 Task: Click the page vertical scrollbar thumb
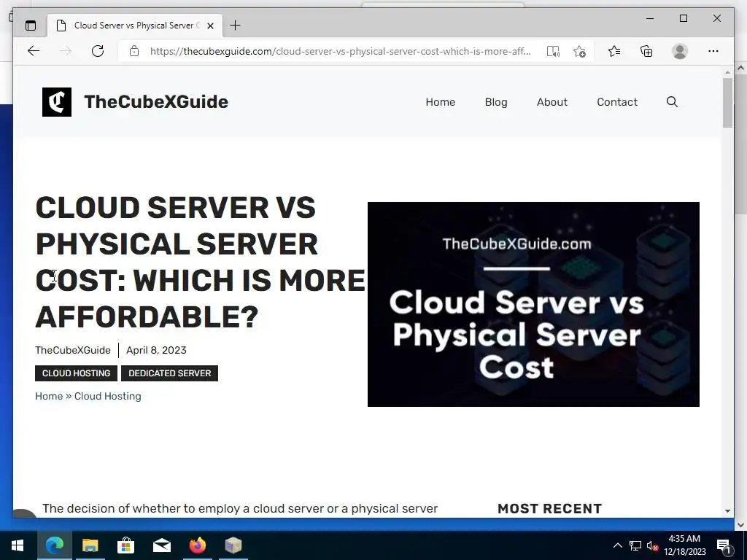coord(727,103)
